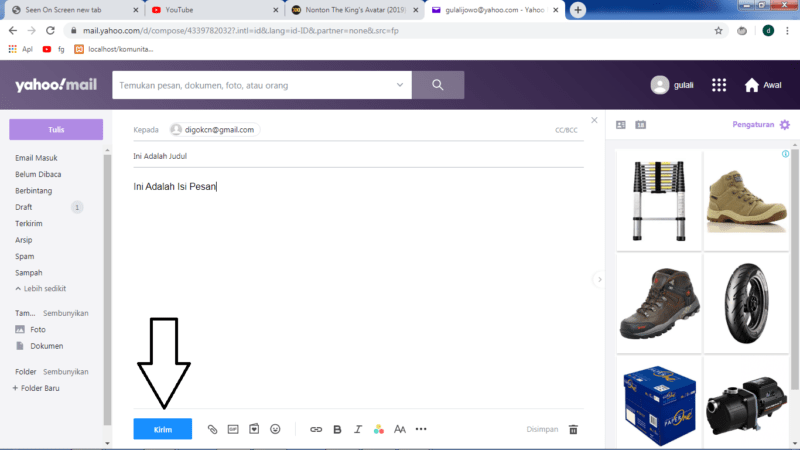Open the emoji picker
Viewport: 800px width, 450px height.
tap(275, 429)
